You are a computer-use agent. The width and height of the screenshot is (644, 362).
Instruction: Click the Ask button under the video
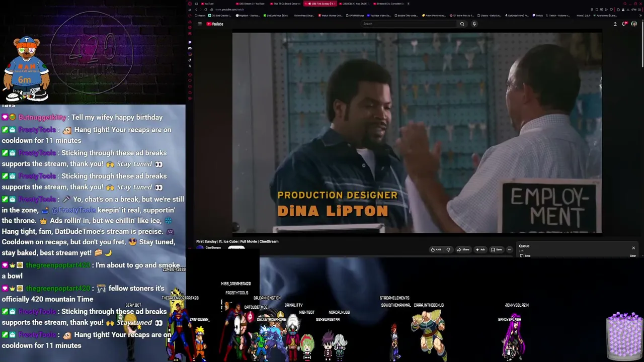pyautogui.click(x=480, y=249)
